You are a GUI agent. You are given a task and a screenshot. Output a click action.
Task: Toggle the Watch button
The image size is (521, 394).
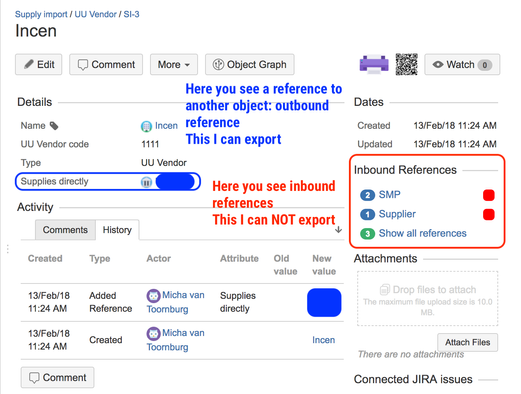pyautogui.click(x=462, y=64)
